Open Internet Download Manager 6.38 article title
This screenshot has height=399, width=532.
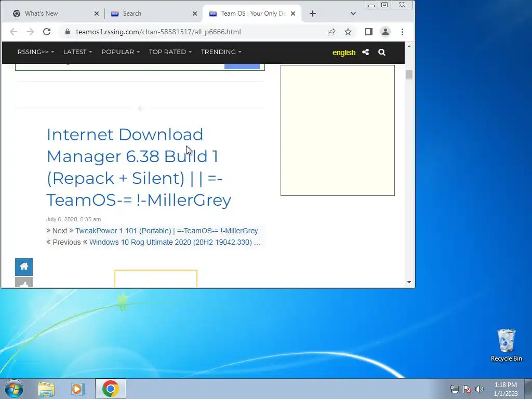coord(139,167)
